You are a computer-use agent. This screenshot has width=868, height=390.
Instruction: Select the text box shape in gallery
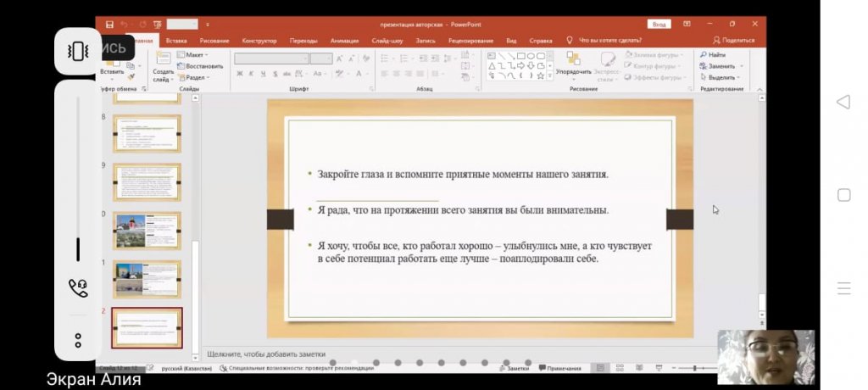pyautogui.click(x=492, y=56)
